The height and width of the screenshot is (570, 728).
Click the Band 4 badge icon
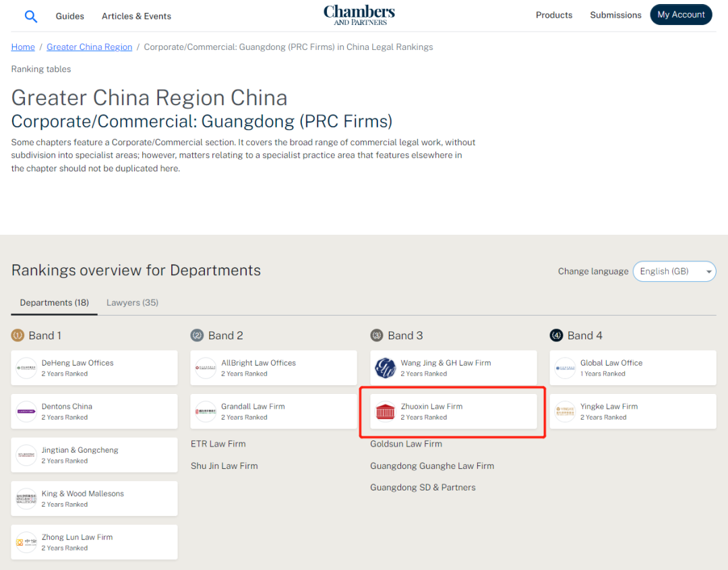(556, 335)
